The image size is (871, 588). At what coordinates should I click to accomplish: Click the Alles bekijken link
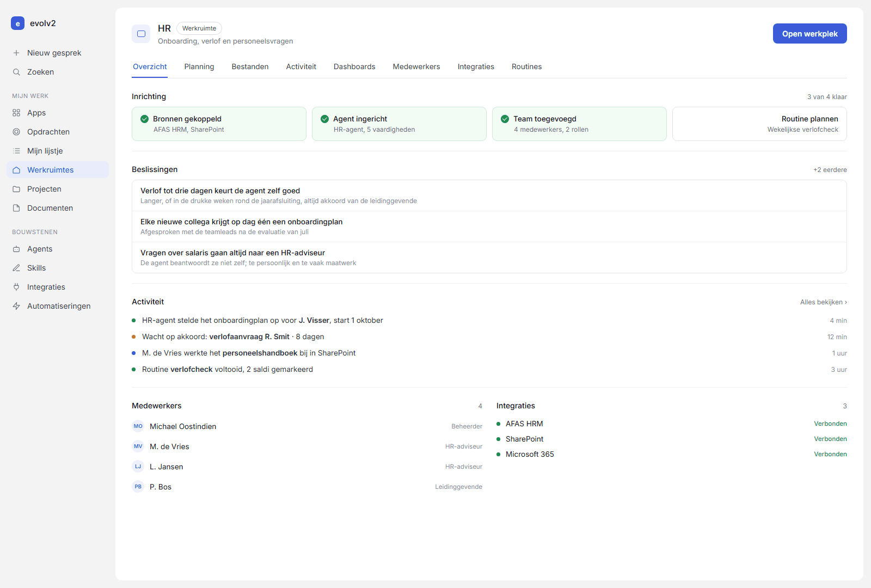click(x=824, y=302)
